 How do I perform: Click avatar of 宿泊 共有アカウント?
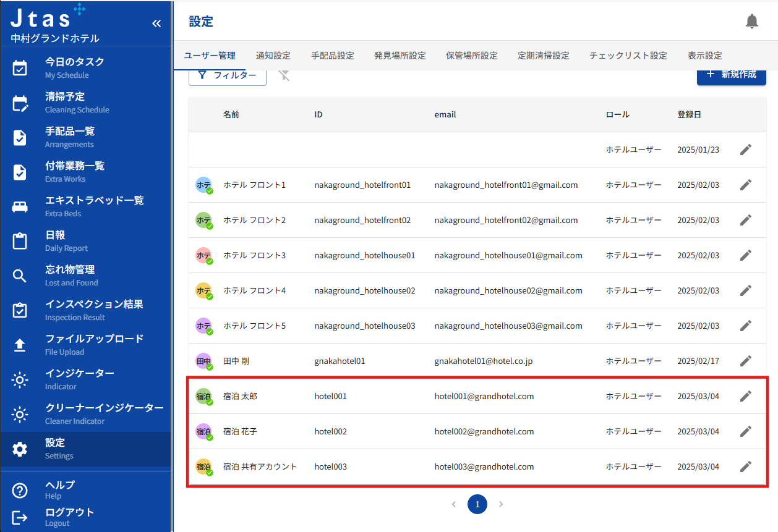[x=203, y=467]
